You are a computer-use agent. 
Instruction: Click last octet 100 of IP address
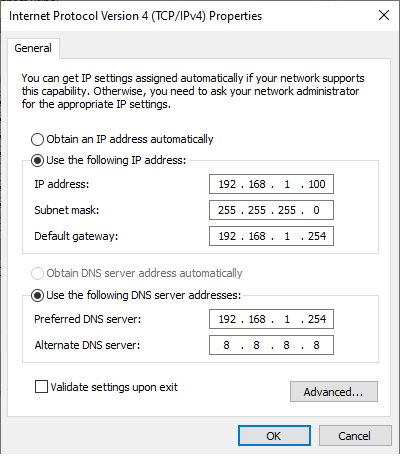click(317, 184)
